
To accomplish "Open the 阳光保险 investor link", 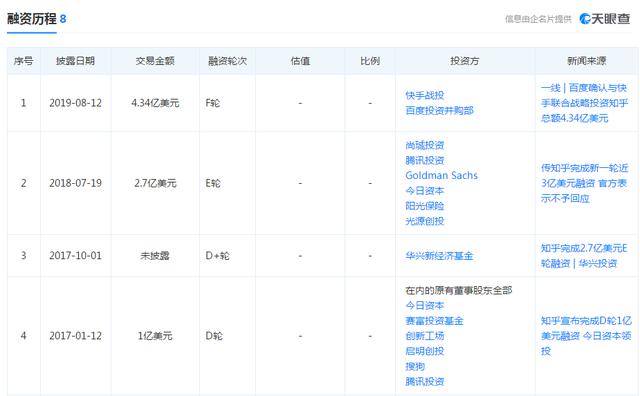I will [424, 206].
